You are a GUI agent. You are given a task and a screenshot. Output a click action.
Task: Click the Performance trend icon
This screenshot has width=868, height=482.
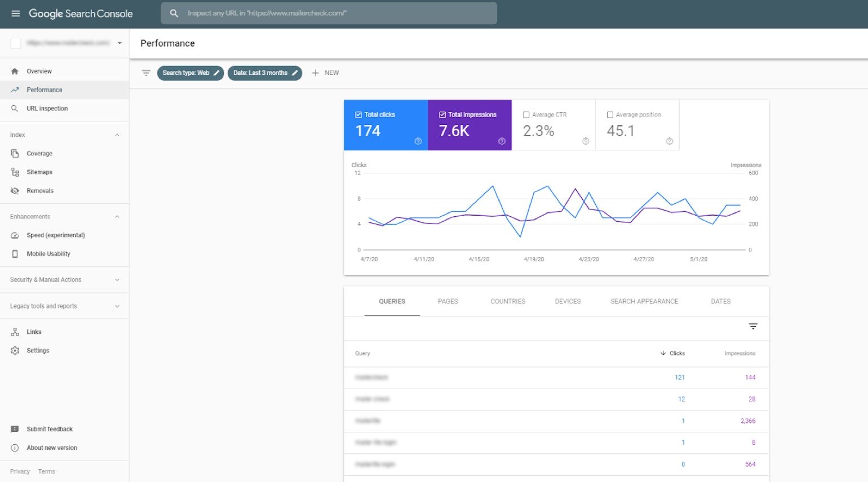(x=15, y=90)
